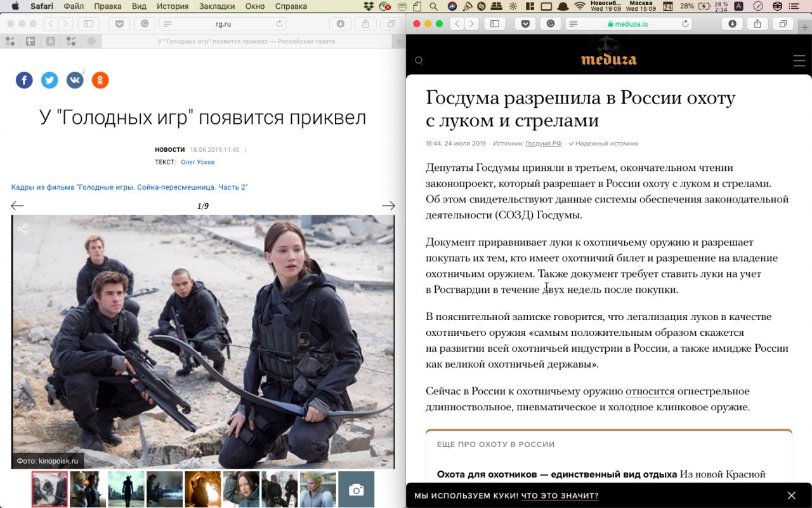
Task: Go back in meduza.io window
Action: tap(457, 23)
